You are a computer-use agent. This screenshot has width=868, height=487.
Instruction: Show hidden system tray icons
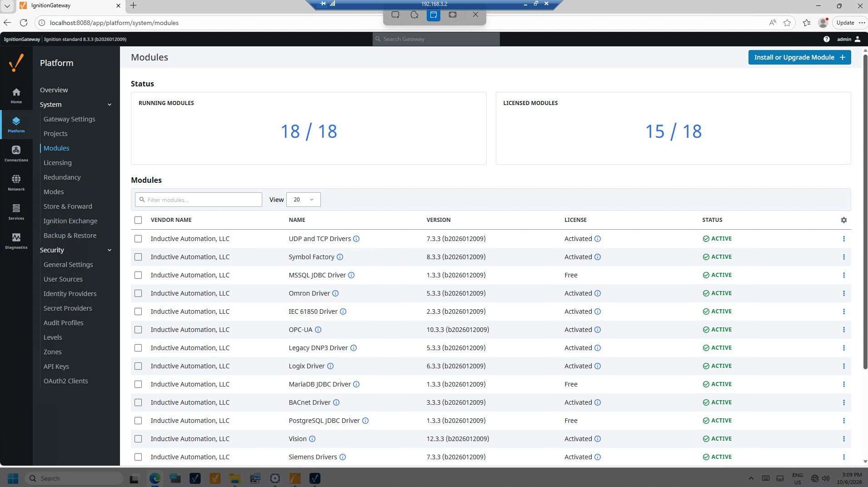click(x=751, y=478)
